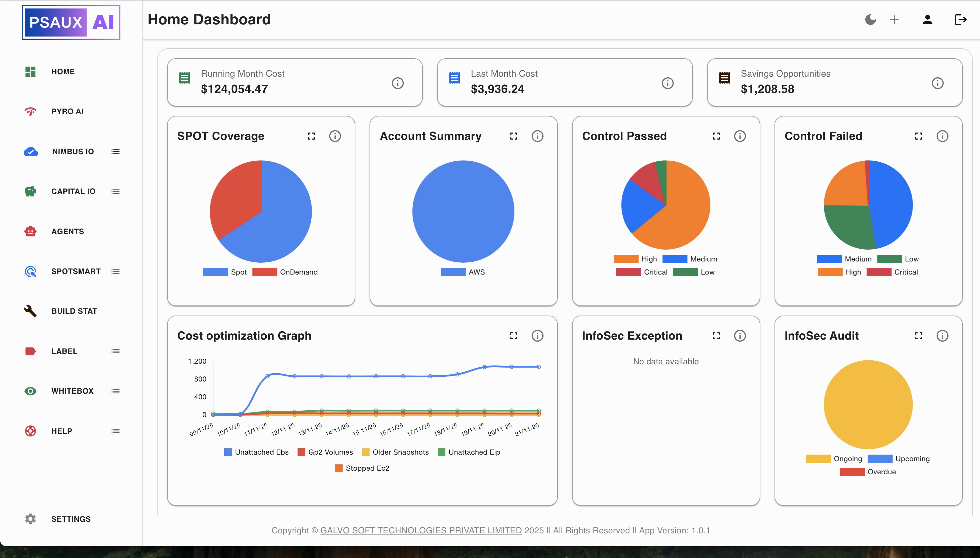This screenshot has width=980, height=558.
Task: Show Cost optimization Graph info
Action: click(537, 336)
